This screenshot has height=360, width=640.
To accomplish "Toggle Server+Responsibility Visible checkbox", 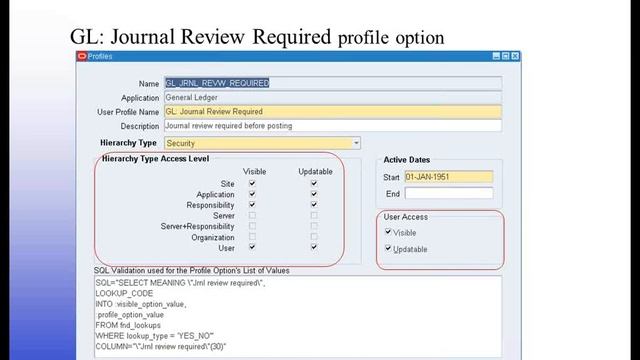I will point(252,226).
